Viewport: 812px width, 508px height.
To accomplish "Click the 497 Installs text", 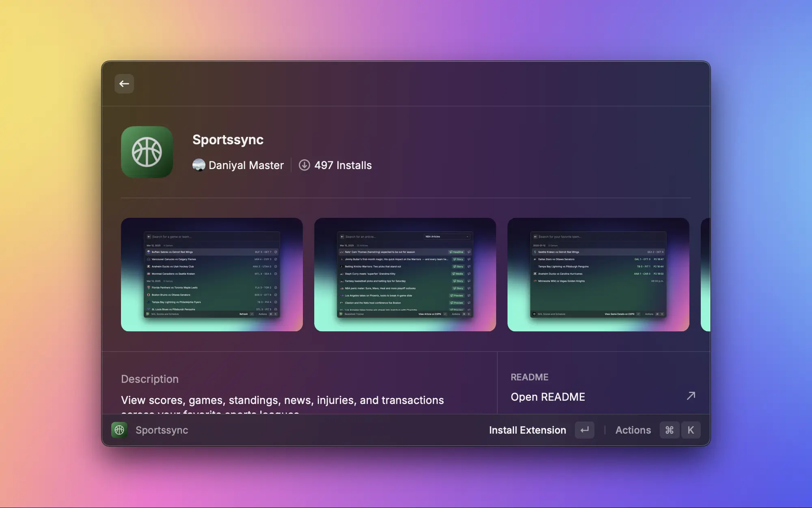I will [x=343, y=165].
